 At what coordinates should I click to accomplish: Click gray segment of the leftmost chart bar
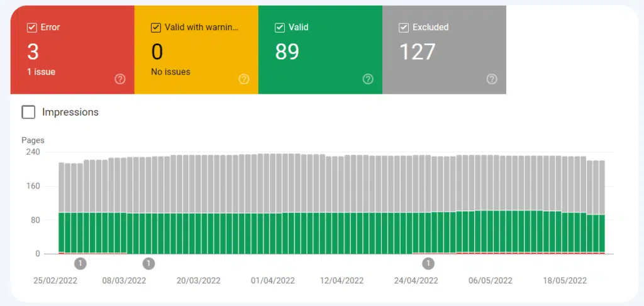(x=61, y=187)
